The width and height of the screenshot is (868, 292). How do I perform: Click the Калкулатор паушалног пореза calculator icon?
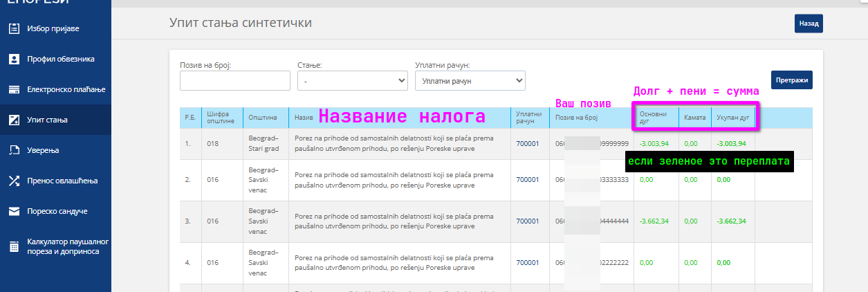tap(14, 246)
